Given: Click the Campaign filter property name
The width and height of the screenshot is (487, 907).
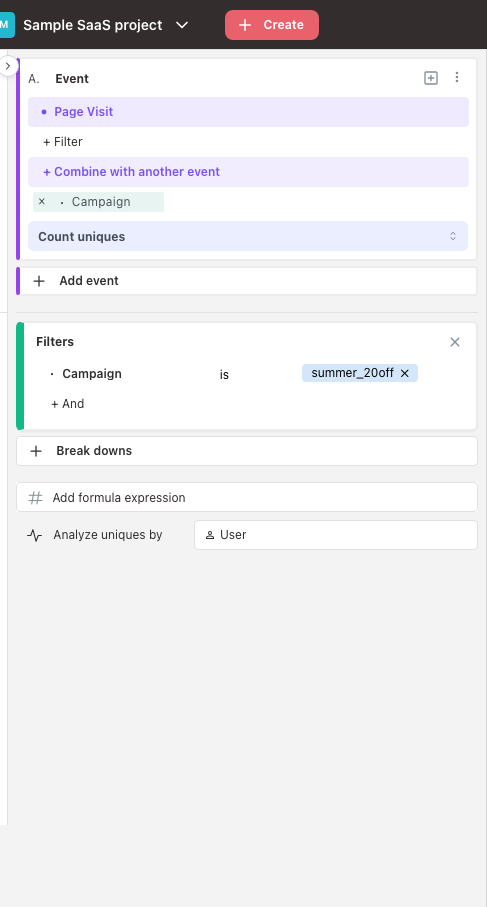Looking at the screenshot, I should [92, 374].
